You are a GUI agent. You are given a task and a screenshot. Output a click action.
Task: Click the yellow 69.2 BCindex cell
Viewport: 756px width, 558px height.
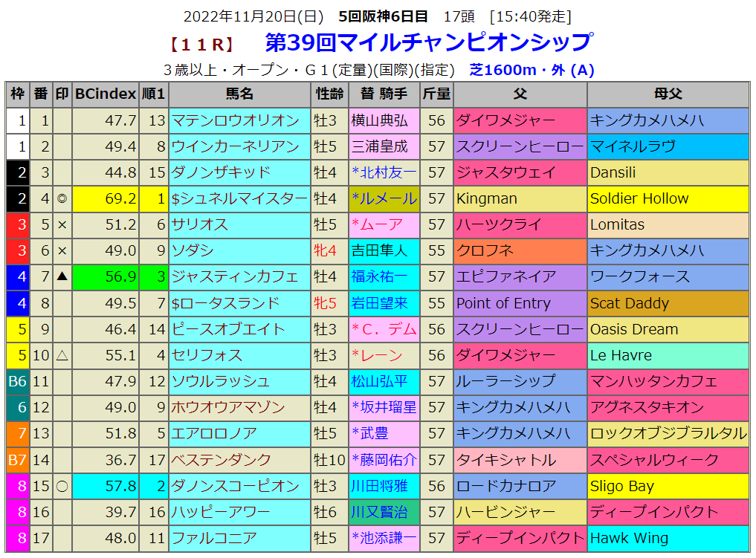click(106, 199)
